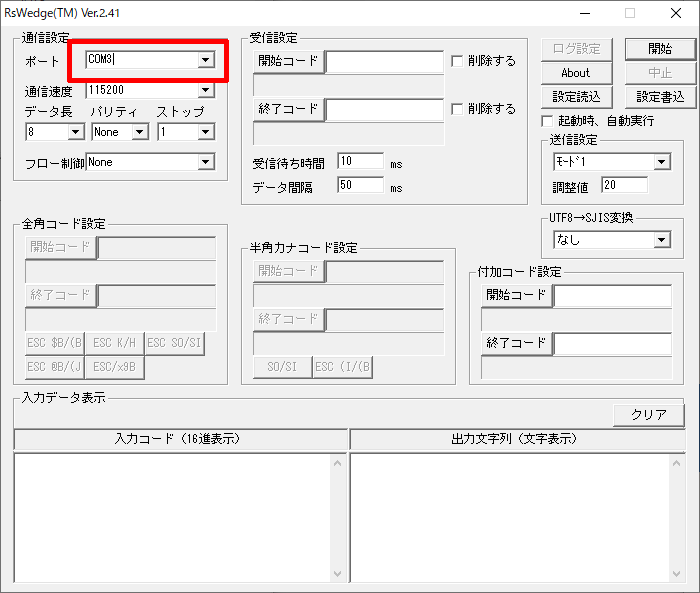Viewport: 700px width, 593px height.
Task: Open the UTF8→SJIS変換 なし dropdown
Action: 662,240
